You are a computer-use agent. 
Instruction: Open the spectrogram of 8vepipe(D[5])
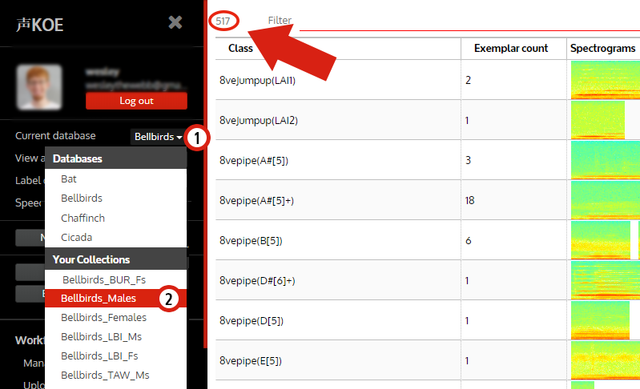coord(600,320)
